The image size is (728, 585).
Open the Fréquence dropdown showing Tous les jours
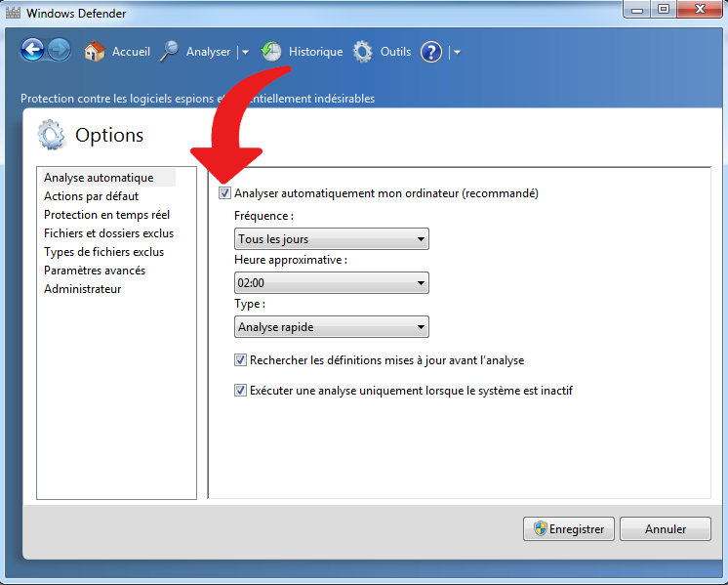332,239
